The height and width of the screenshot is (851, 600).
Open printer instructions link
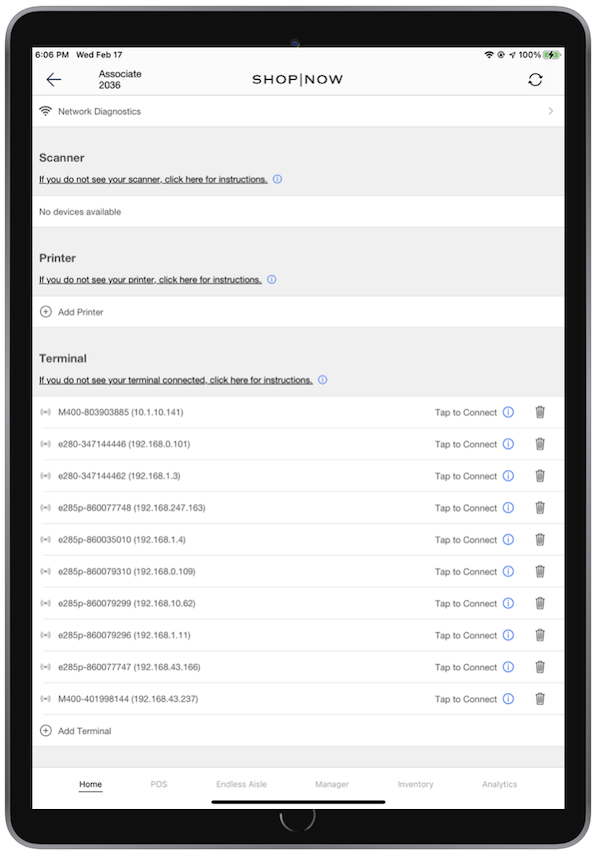point(150,280)
